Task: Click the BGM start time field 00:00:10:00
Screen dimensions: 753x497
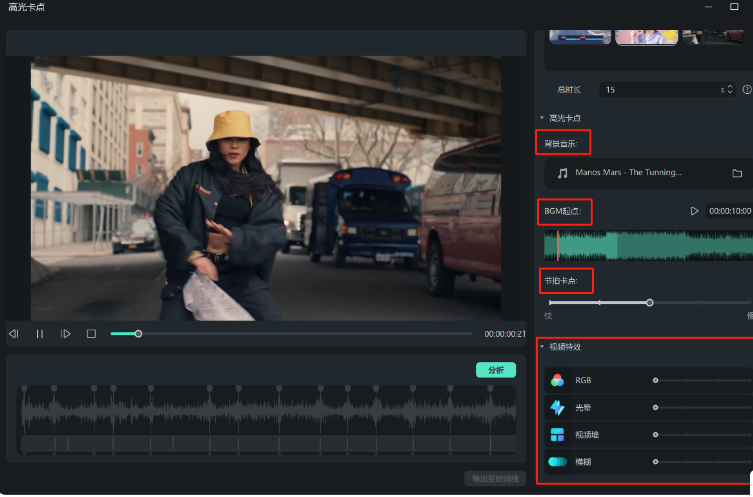Action: click(729, 211)
